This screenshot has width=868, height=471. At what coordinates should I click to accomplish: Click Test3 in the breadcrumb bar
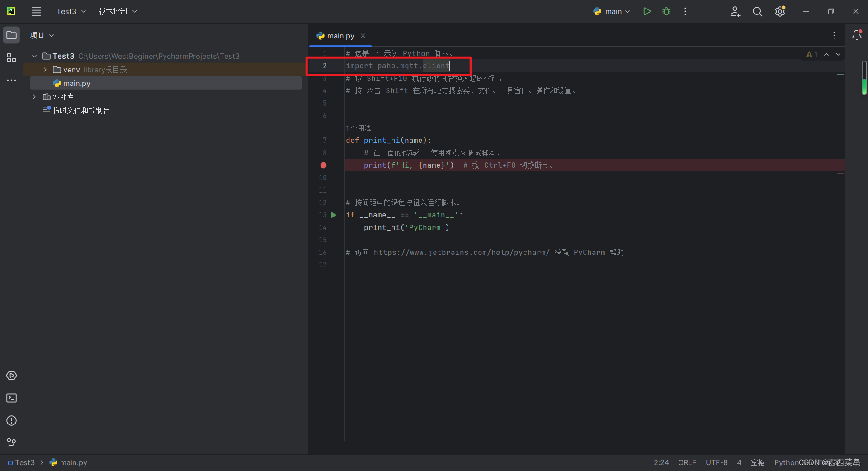click(x=21, y=463)
